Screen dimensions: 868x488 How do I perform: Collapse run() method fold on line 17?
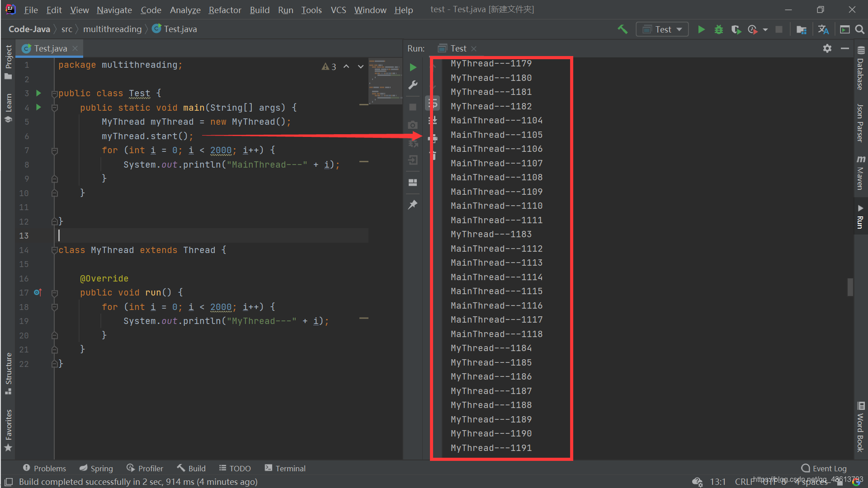(55, 293)
